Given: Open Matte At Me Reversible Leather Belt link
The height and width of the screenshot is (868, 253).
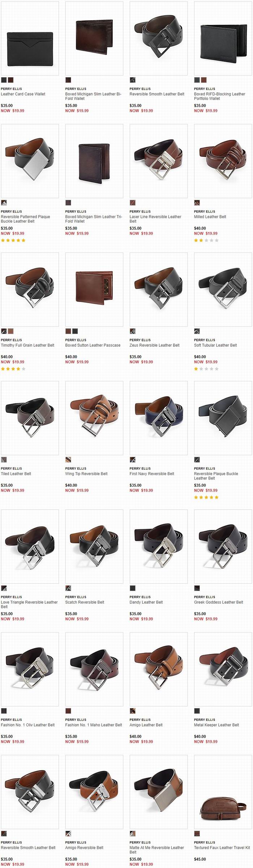Looking at the screenshot, I should coord(157,850).
